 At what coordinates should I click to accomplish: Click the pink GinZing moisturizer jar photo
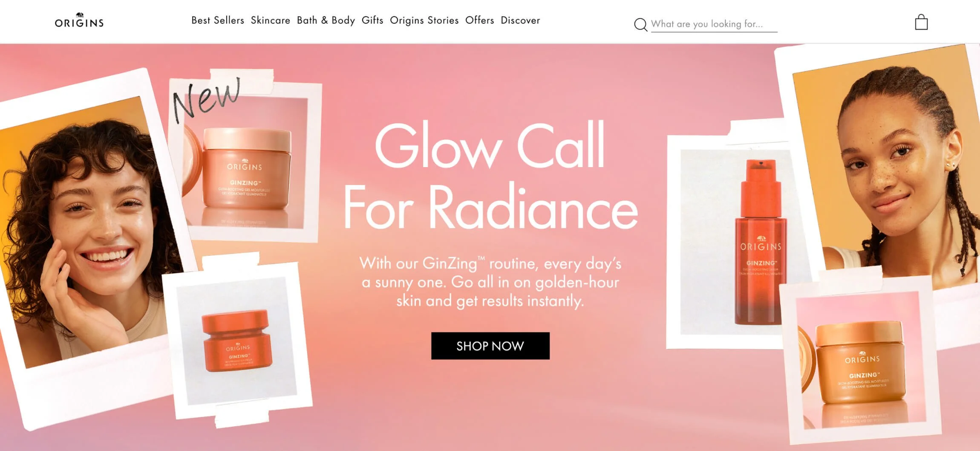245,162
